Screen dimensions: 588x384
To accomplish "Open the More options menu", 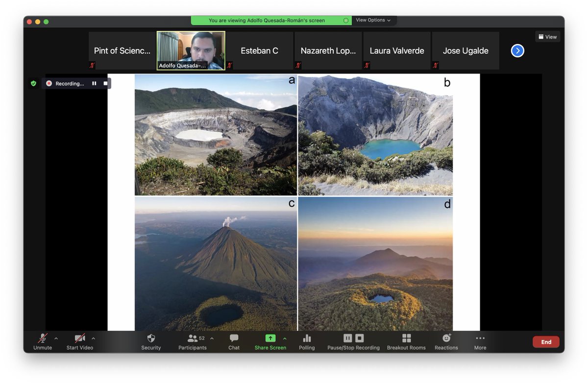I will pyautogui.click(x=480, y=341).
